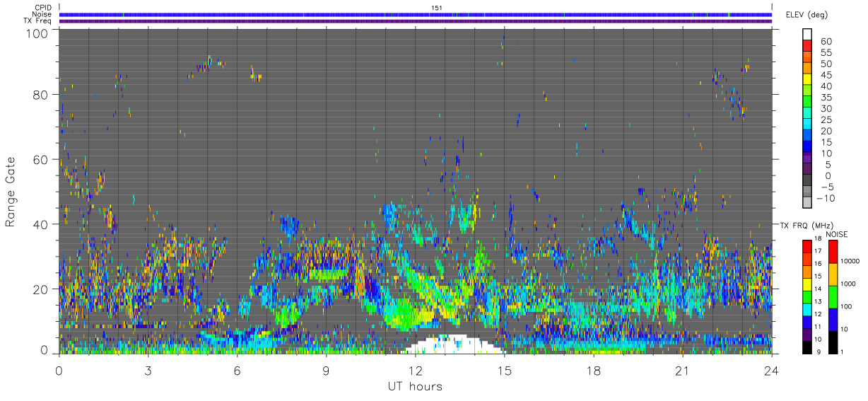
Task: Click the red segment of the ELEV color bar
Action: coord(807,45)
